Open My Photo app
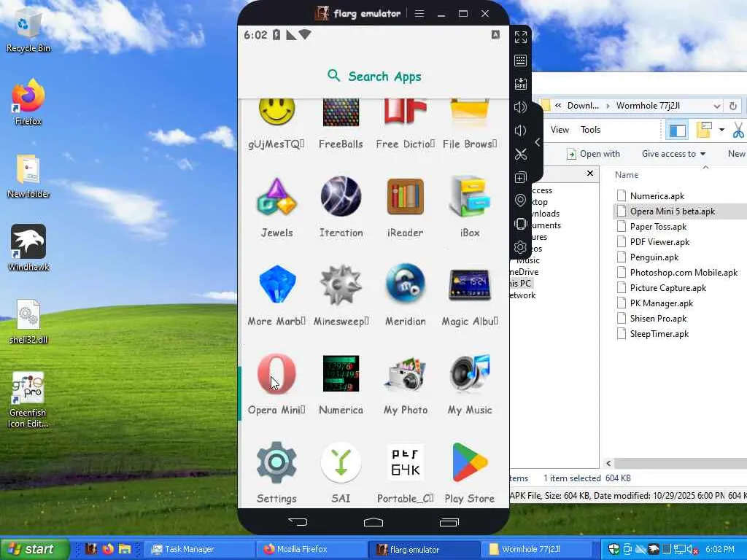This screenshot has width=747, height=560. tap(406, 384)
